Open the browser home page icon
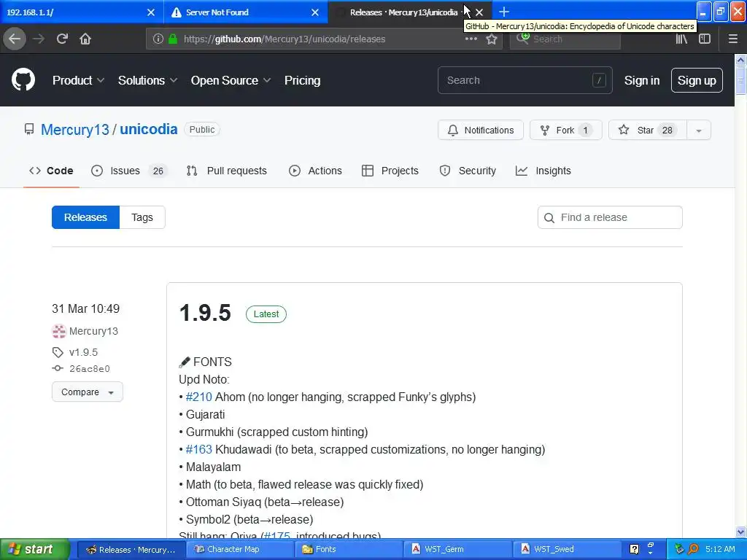The width and height of the screenshot is (747, 560). point(85,39)
